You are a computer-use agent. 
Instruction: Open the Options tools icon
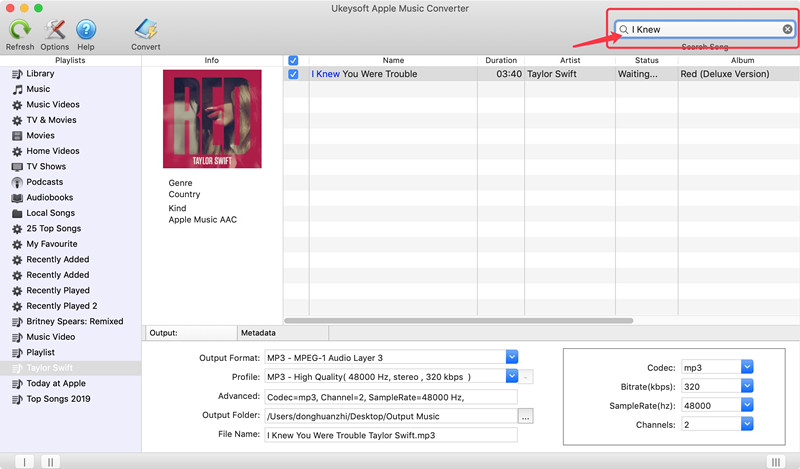pos(55,30)
